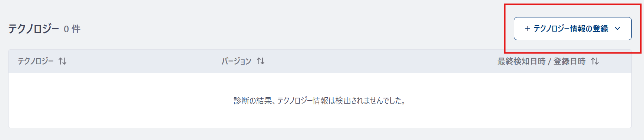Viewport: 644px width, 140px height.
Task: Click sort arrows beside 最終検知日時 / 登録日時
Action: click(x=595, y=61)
